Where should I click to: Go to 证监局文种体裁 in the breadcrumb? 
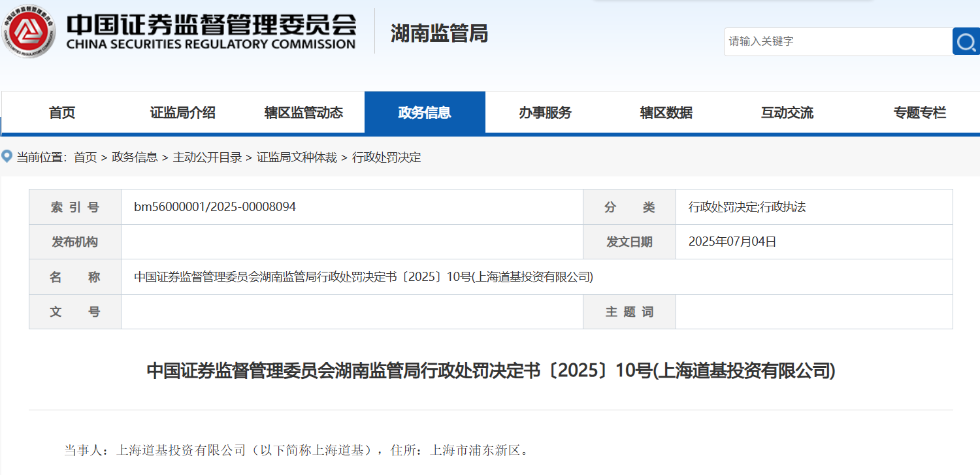click(x=297, y=157)
